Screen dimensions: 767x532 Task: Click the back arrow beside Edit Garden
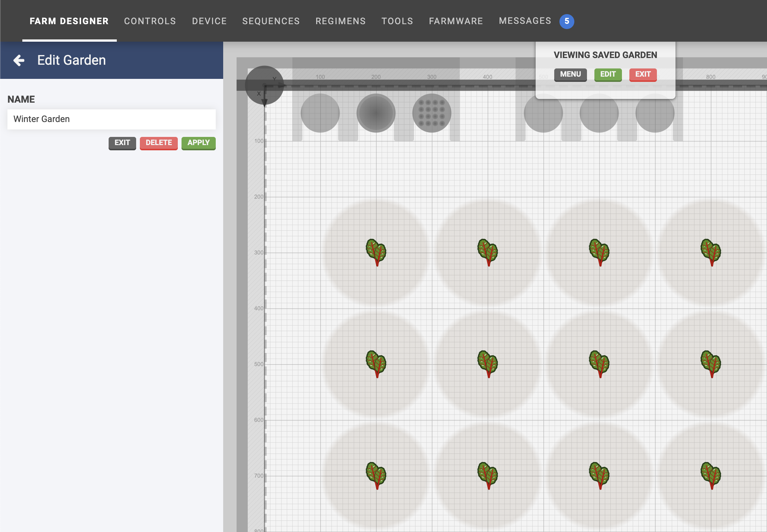(x=19, y=60)
